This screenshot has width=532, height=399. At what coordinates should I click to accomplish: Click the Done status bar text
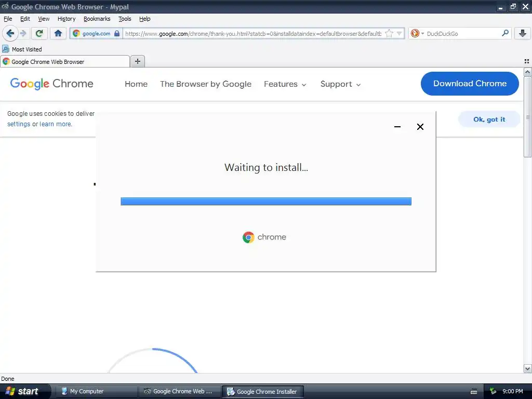[8, 379]
